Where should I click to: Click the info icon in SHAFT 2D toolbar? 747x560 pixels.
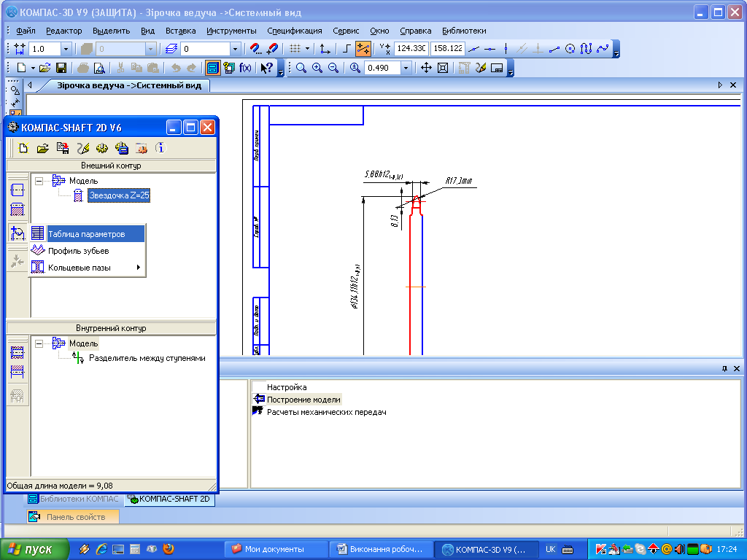(x=160, y=149)
